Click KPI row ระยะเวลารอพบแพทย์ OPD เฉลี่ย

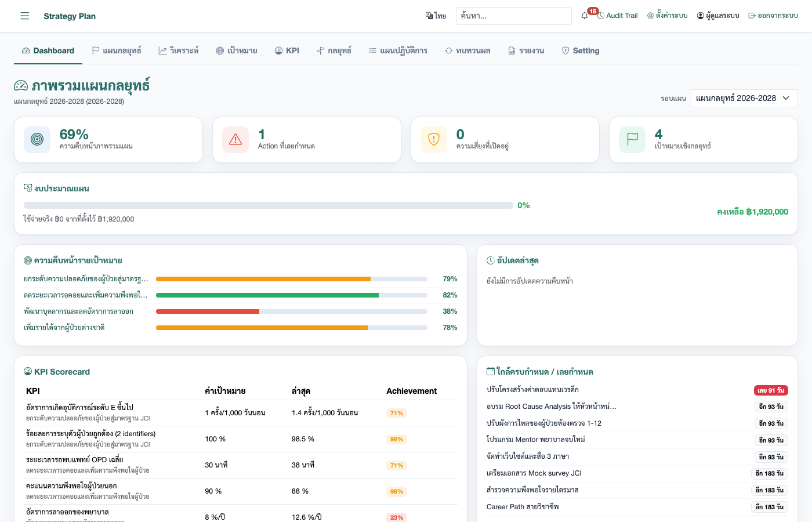click(241, 465)
